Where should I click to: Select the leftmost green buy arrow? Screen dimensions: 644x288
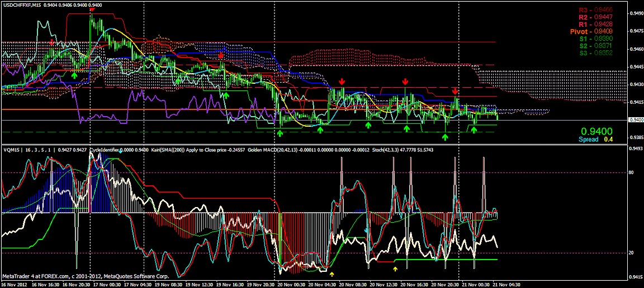tap(74, 74)
